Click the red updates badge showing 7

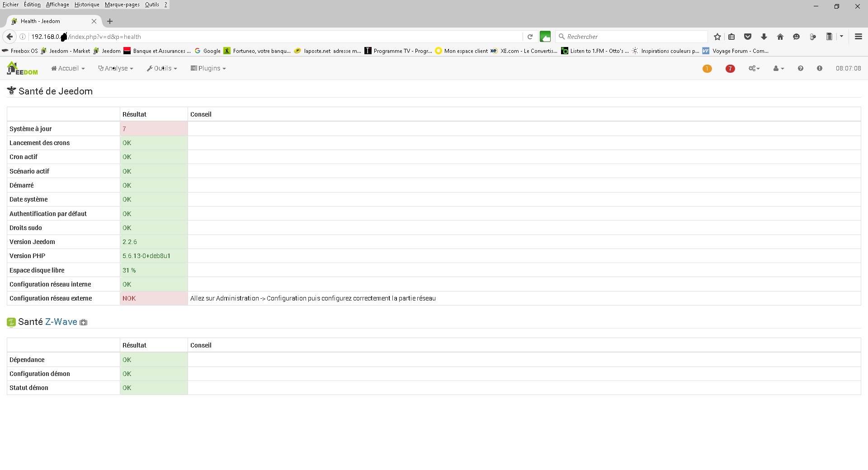tap(730, 69)
